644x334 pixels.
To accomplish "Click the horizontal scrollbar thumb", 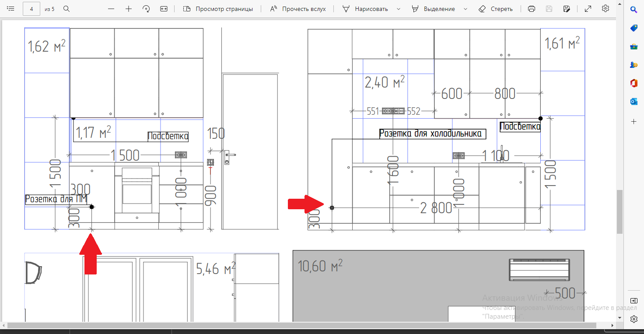I will pos(302,326).
